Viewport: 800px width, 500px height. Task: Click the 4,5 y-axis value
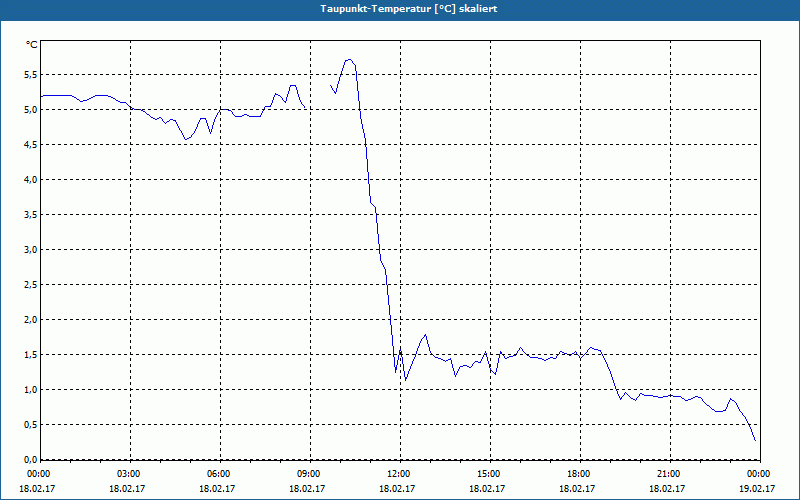click(31, 144)
